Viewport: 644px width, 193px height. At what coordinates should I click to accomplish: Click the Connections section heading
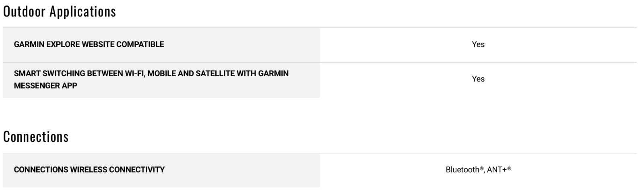pos(36,137)
